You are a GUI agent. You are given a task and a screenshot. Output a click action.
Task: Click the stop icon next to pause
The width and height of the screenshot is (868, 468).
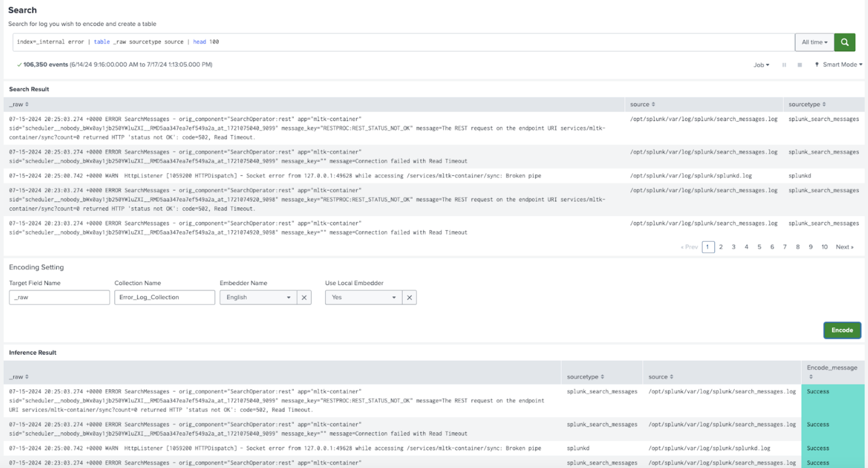[x=799, y=64]
